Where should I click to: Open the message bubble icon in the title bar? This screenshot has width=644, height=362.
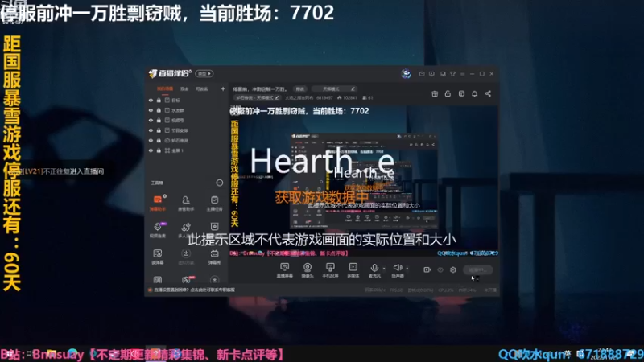[x=431, y=74]
